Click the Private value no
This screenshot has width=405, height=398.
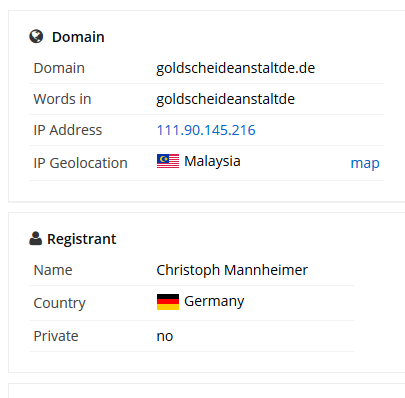pos(165,336)
